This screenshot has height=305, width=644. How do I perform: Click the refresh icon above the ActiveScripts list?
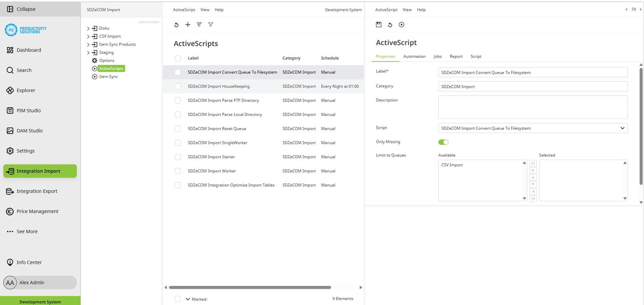pos(176,24)
